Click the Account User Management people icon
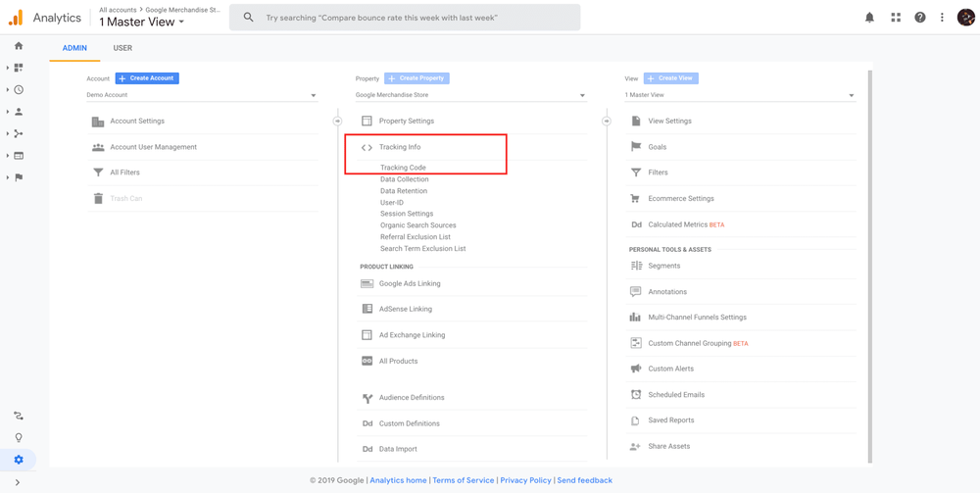 [x=98, y=147]
